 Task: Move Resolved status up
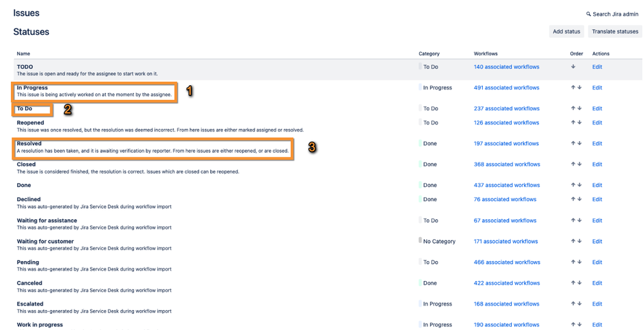(573, 143)
